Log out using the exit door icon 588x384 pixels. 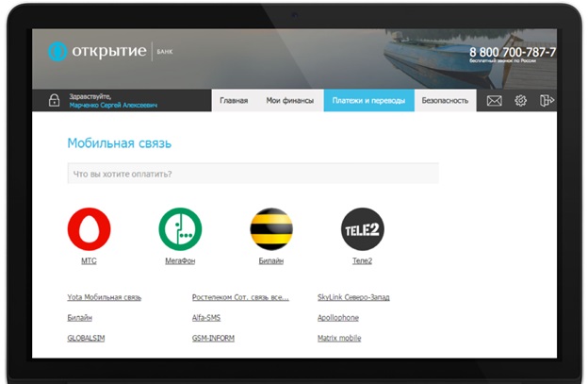[x=547, y=101]
